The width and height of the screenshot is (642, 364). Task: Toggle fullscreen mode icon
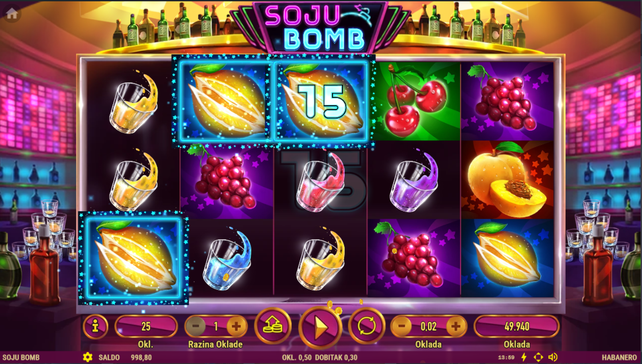pyautogui.click(x=538, y=357)
